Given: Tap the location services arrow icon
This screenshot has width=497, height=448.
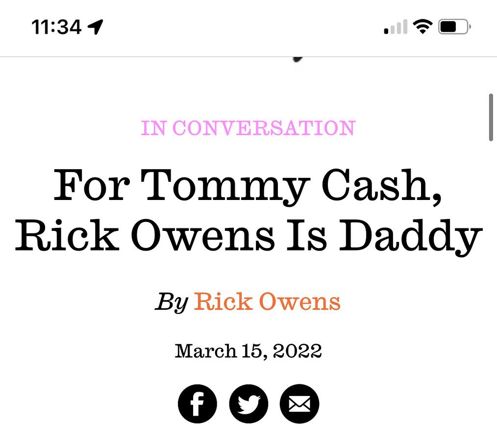Looking at the screenshot, I should pyautogui.click(x=96, y=27).
